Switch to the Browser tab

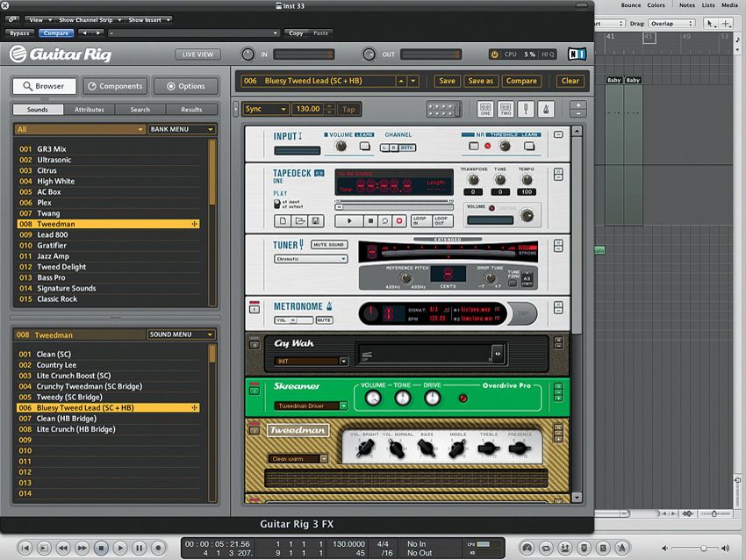click(x=44, y=86)
